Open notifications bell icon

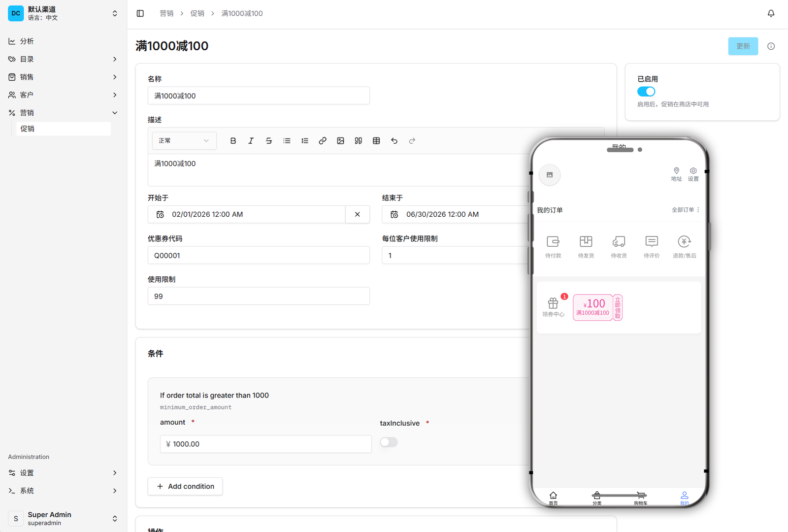click(771, 13)
